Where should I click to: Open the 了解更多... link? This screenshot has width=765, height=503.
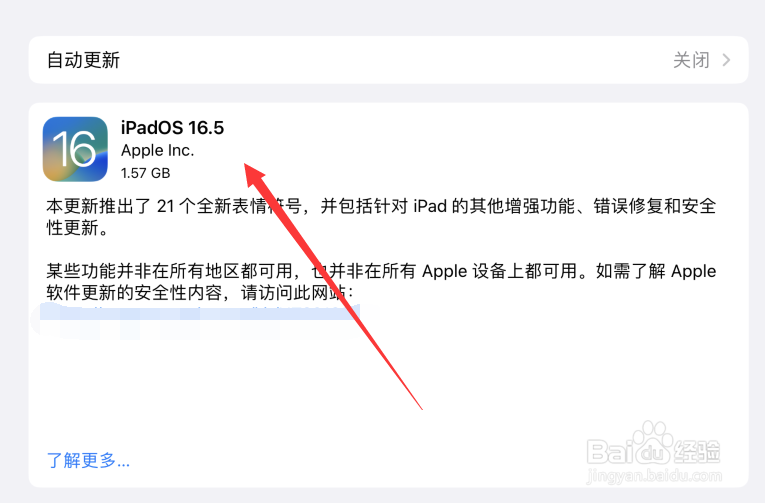88,460
